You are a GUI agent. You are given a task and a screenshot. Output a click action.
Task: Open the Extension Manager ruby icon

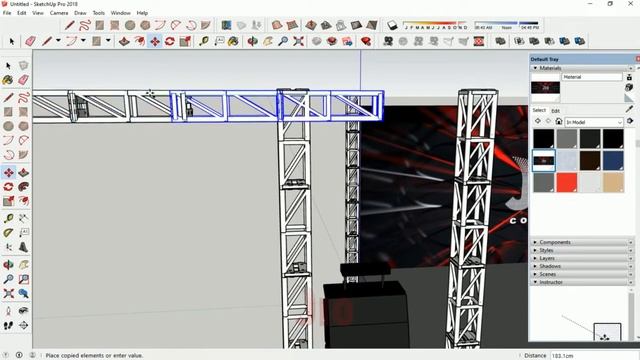pyautogui.click(x=366, y=41)
